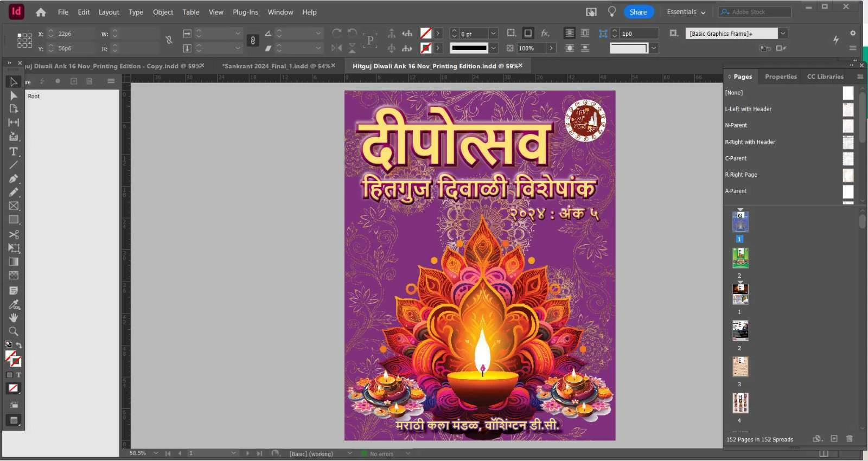Open page number dropdown in status bar
868x461 pixels.
click(x=234, y=453)
